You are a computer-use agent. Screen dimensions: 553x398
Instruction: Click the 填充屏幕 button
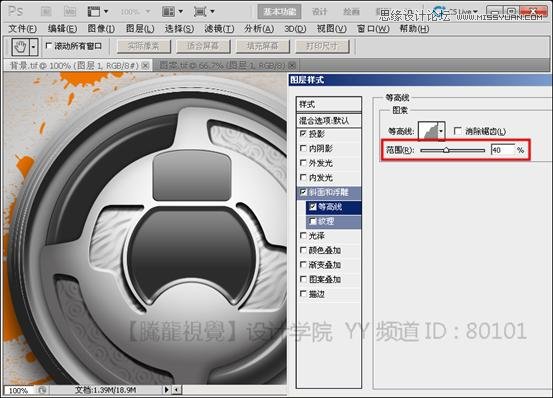(x=263, y=46)
